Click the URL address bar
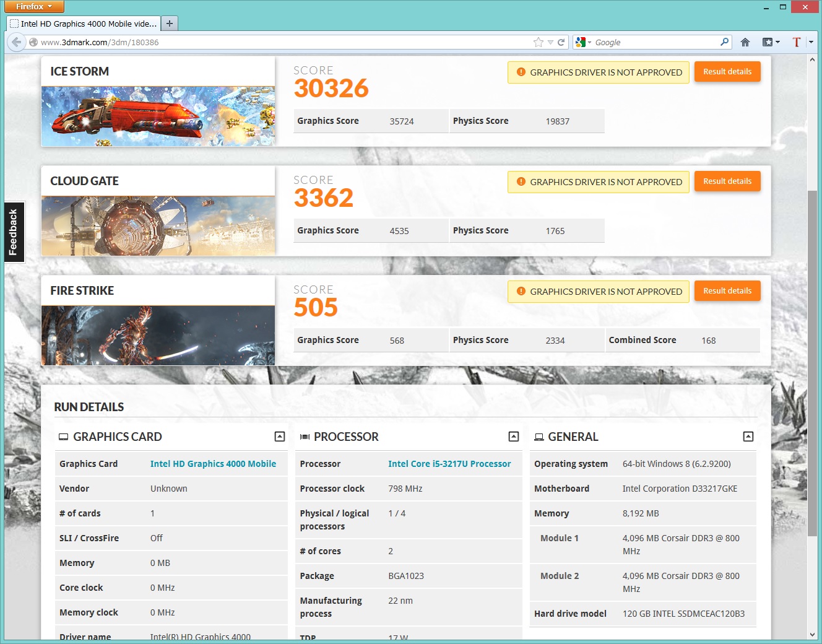Screen dimensions: 822x644 (x=279, y=42)
